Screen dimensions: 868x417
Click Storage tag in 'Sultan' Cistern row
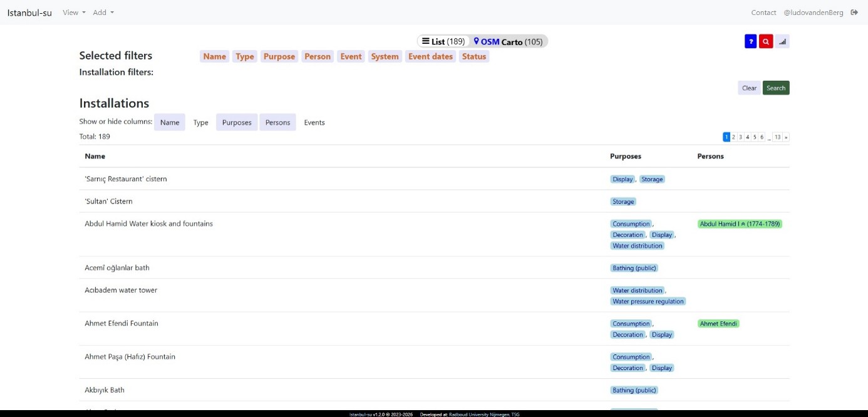point(623,202)
